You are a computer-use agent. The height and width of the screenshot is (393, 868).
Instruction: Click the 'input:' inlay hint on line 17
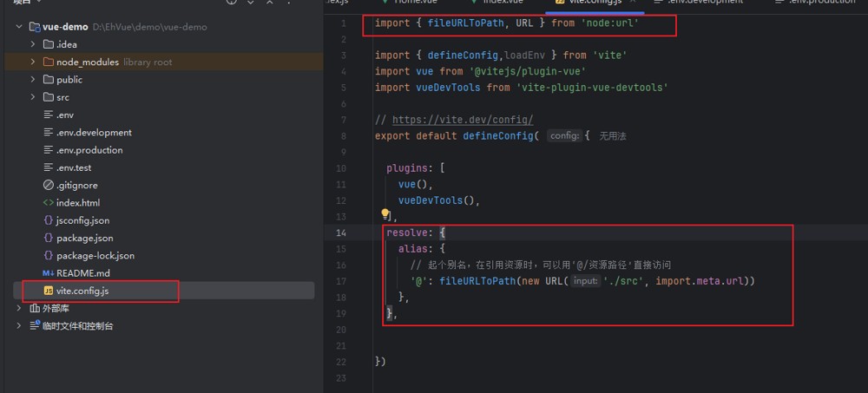(586, 281)
